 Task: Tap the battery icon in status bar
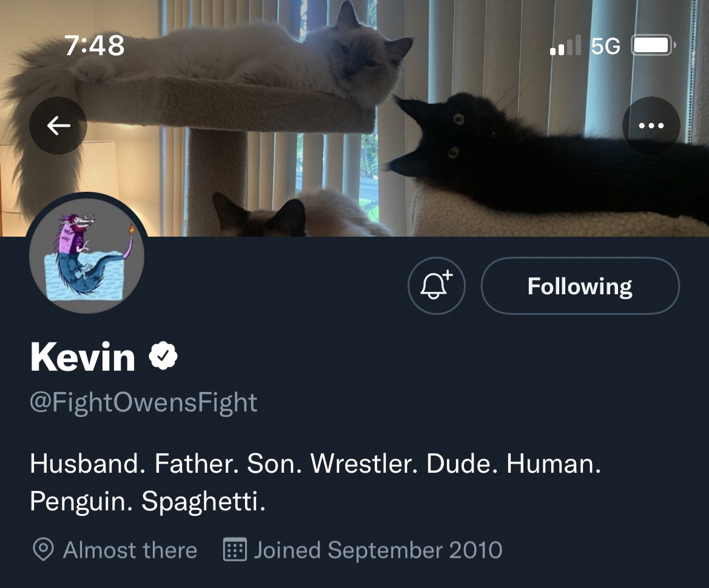653,46
